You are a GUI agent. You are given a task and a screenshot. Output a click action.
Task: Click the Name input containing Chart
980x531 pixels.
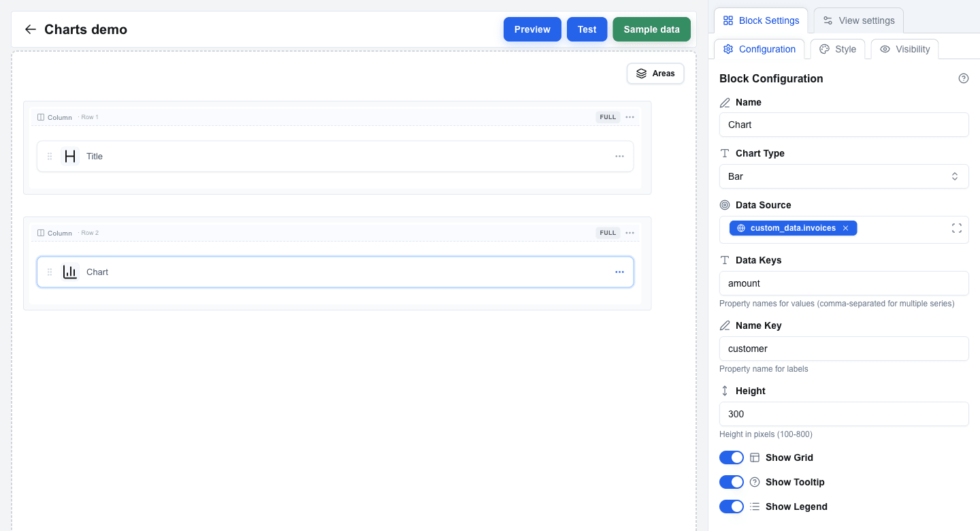[844, 125]
